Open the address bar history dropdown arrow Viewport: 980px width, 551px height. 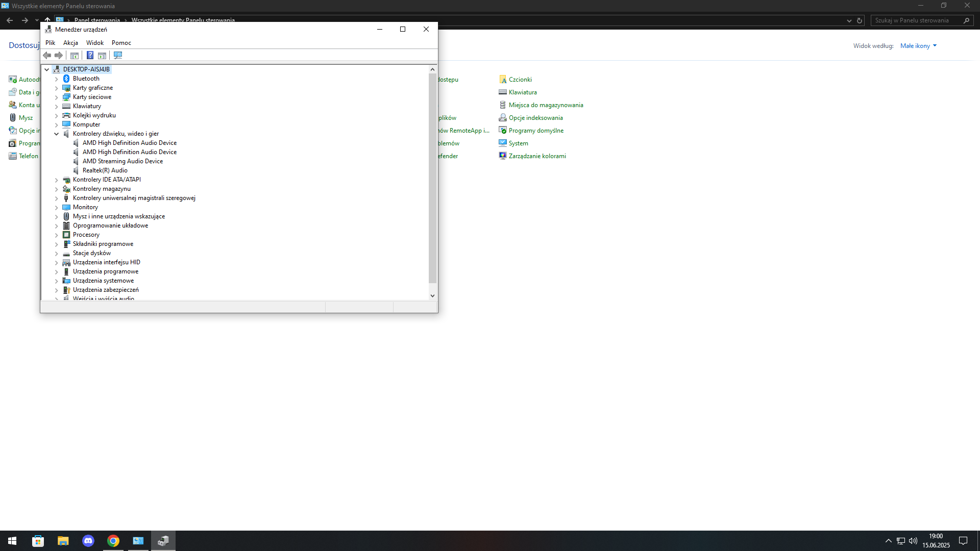tap(849, 20)
